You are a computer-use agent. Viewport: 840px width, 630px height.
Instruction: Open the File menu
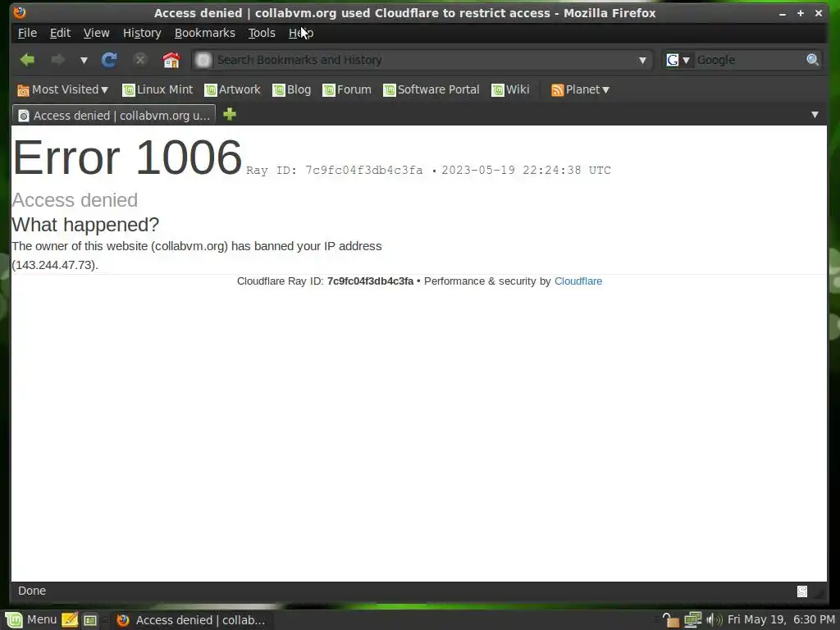coord(27,33)
